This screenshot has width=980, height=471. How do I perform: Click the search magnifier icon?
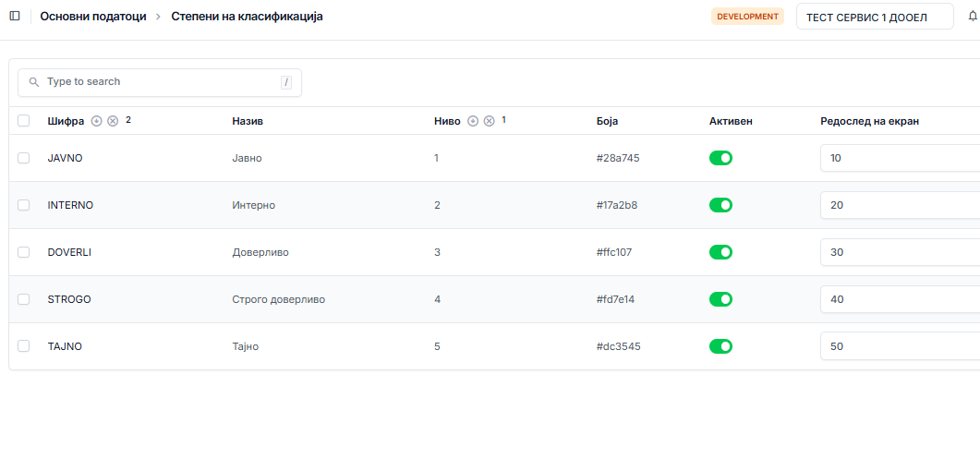(x=34, y=82)
